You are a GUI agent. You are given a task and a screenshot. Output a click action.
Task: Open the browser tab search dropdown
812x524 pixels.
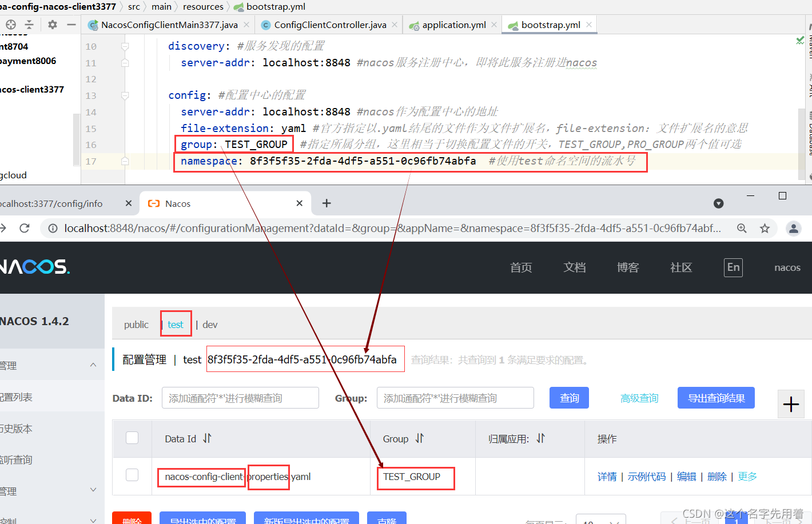pyautogui.click(x=719, y=203)
